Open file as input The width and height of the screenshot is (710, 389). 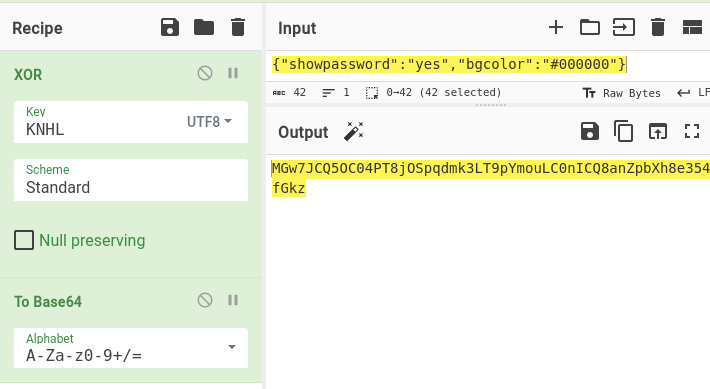tap(624, 27)
